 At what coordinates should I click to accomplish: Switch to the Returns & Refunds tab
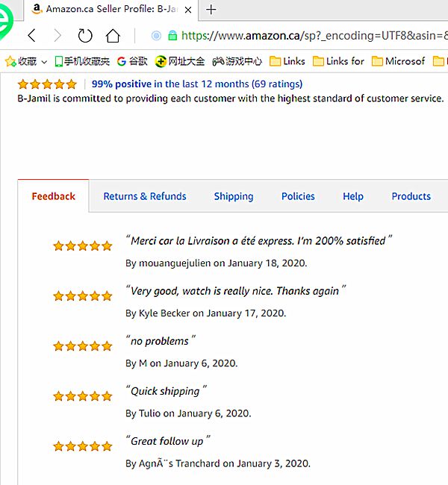145,196
